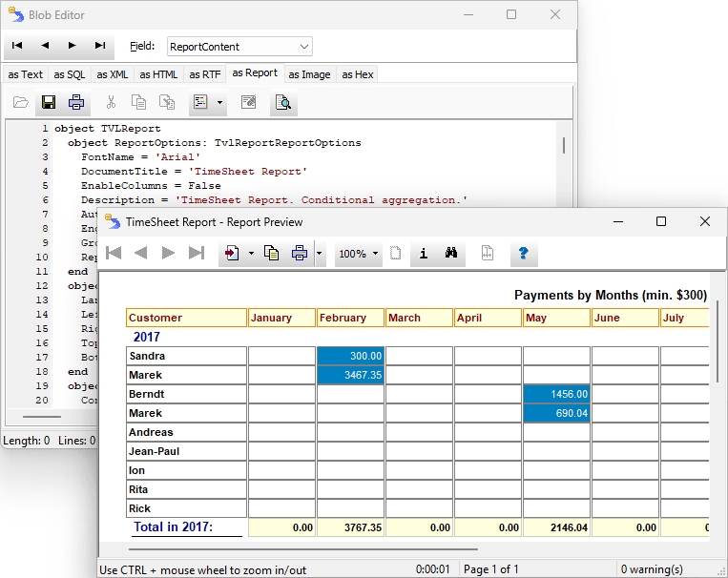
Task: Go to first record in Blob Editor
Action: (x=17, y=46)
